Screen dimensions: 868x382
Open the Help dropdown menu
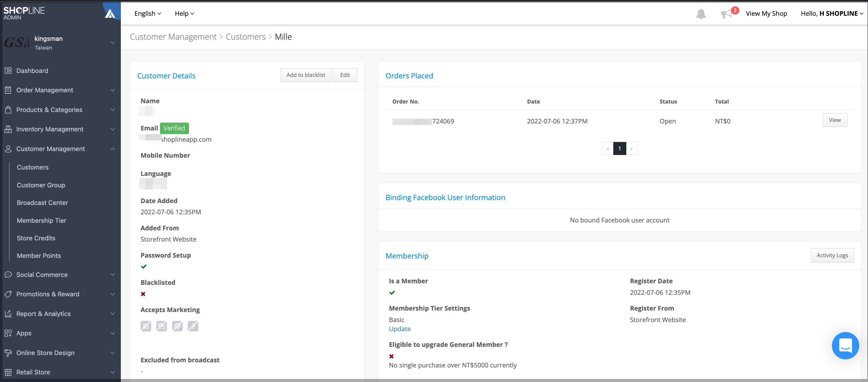tap(184, 14)
